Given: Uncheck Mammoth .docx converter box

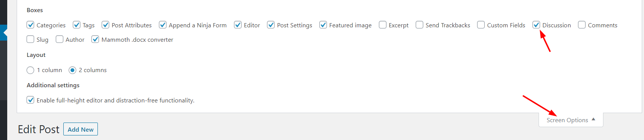Looking at the screenshot, I should pyautogui.click(x=96, y=39).
